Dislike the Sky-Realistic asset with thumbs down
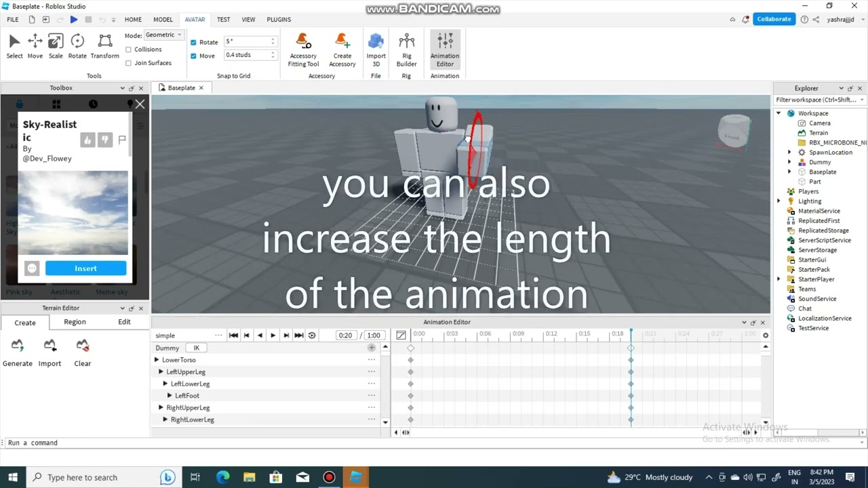The height and width of the screenshot is (488, 868). (x=104, y=140)
